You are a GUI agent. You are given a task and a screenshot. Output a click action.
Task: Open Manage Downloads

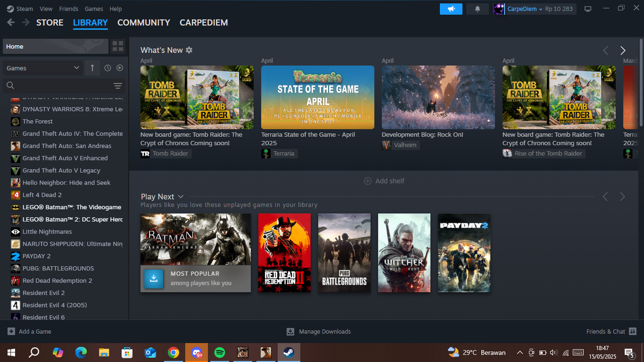[319, 331]
